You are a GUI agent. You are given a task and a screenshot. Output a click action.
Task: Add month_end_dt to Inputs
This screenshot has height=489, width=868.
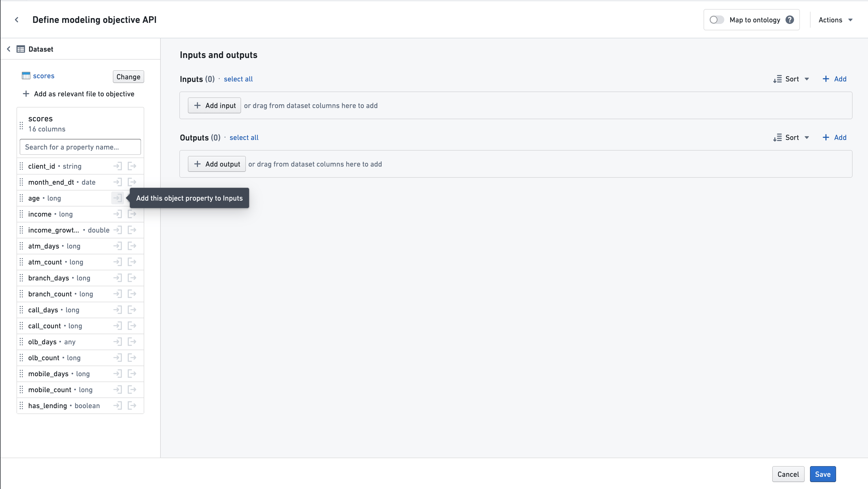118,182
